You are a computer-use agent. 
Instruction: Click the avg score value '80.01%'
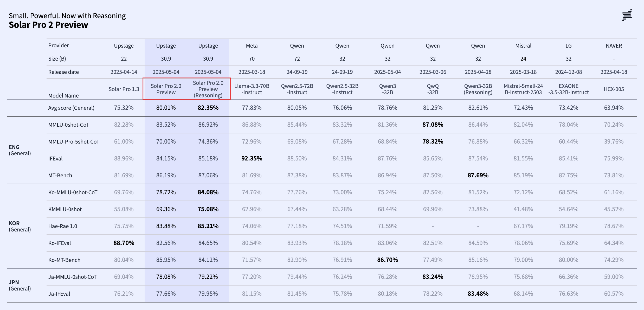click(166, 108)
